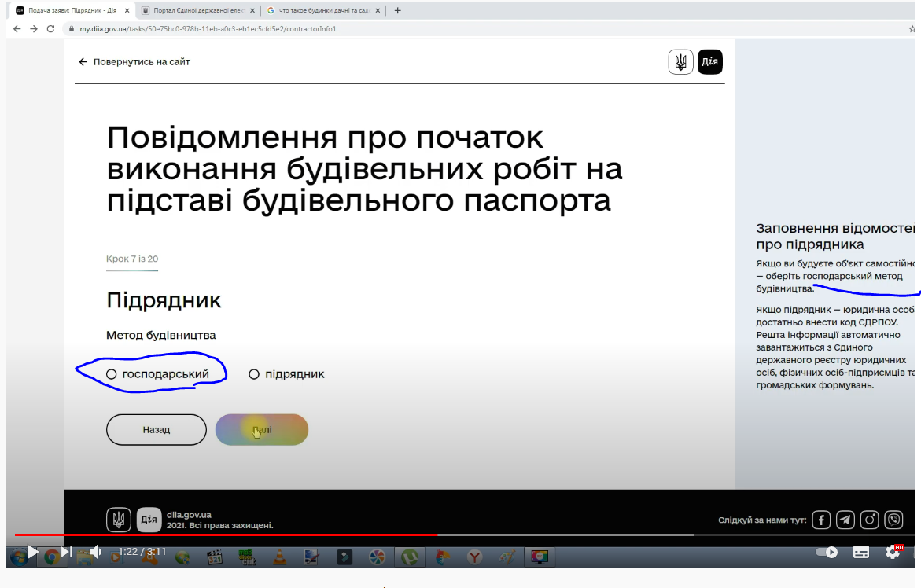Screen dimensions: 921x588
Task: Click the Facebook icon in the footer
Action: point(821,520)
